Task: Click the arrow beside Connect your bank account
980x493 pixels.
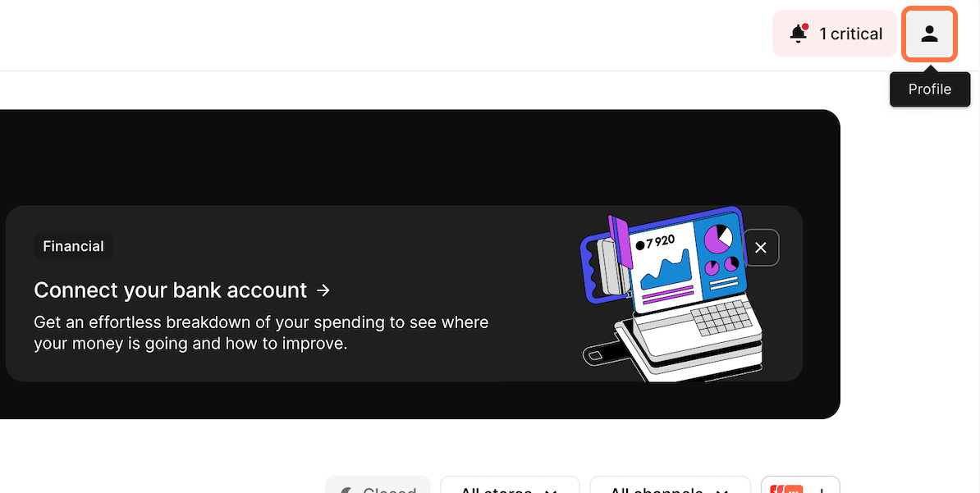Action: click(x=323, y=290)
